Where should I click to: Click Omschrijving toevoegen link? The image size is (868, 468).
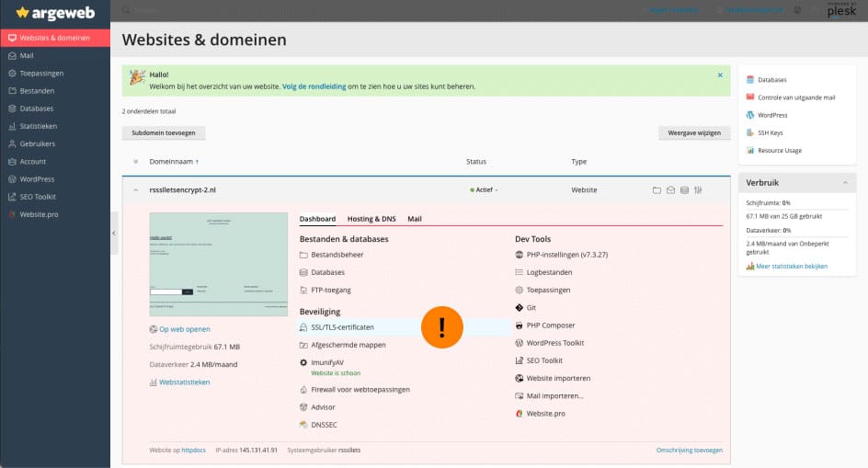pyautogui.click(x=690, y=451)
